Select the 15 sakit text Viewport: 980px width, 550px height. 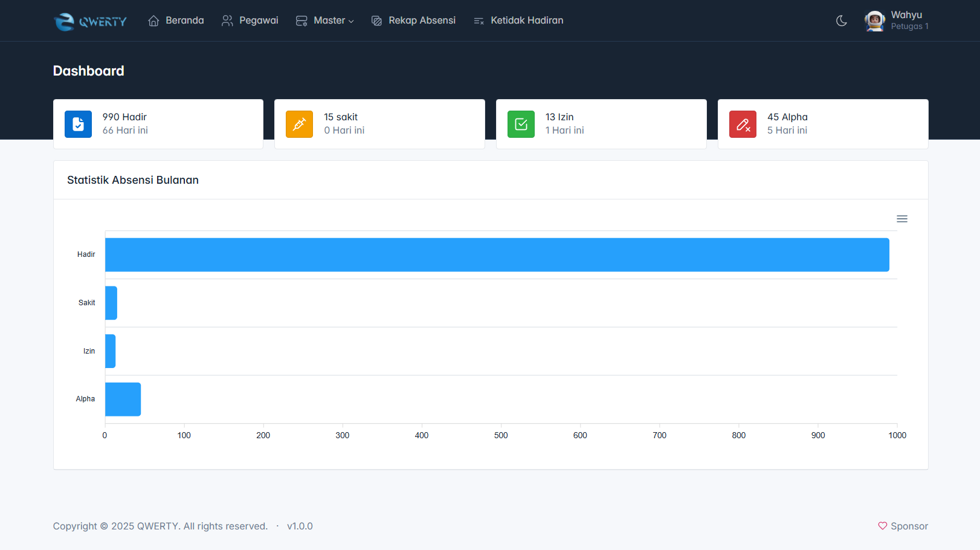[x=341, y=117]
